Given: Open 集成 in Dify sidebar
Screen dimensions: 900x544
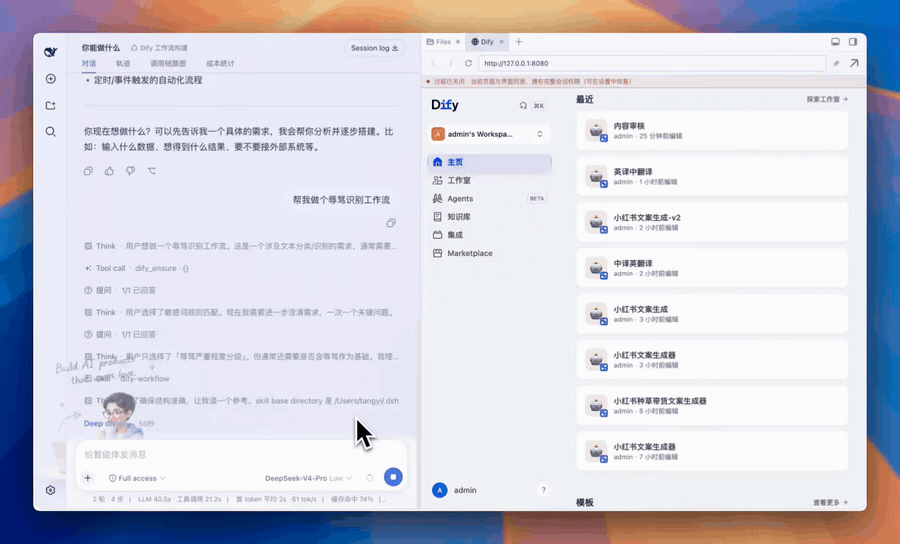Looking at the screenshot, I should [x=489, y=235].
